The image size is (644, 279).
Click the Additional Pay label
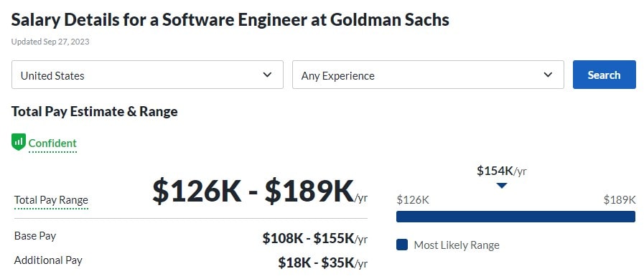point(48,260)
